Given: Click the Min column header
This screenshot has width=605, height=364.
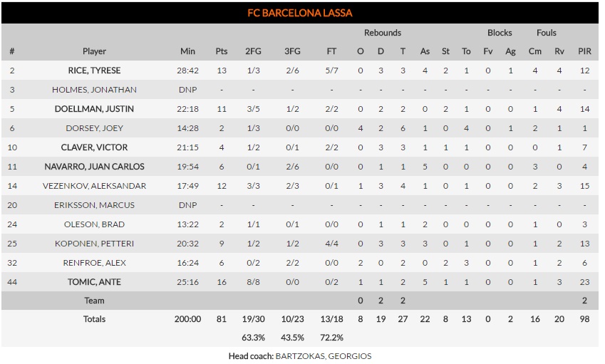Looking at the screenshot, I should click(187, 51).
